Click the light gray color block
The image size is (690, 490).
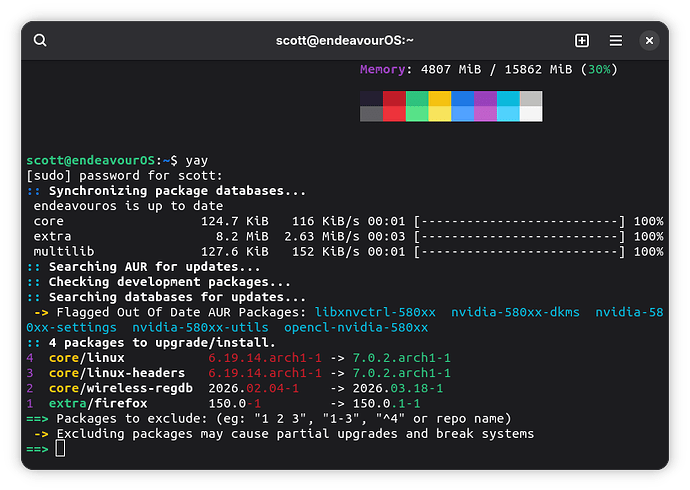coord(531,99)
